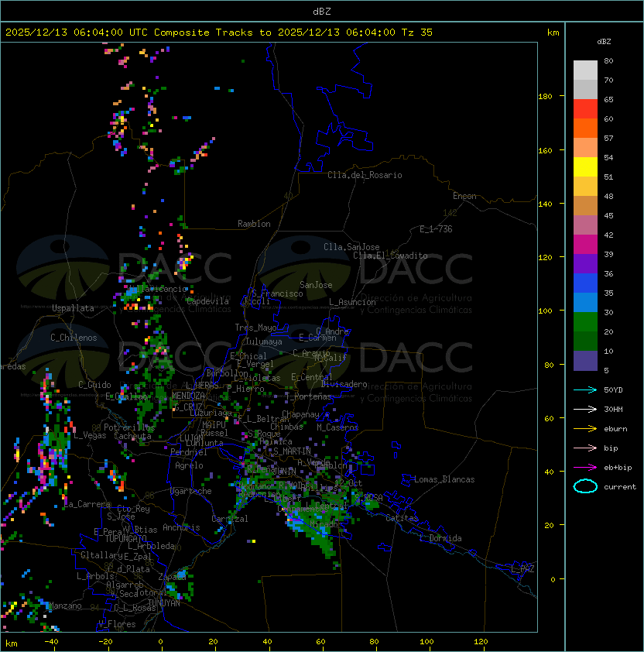Viewport: 644px width, 652px height.
Task: Click the Tres_Mayo label on the map
Action: click(x=255, y=328)
